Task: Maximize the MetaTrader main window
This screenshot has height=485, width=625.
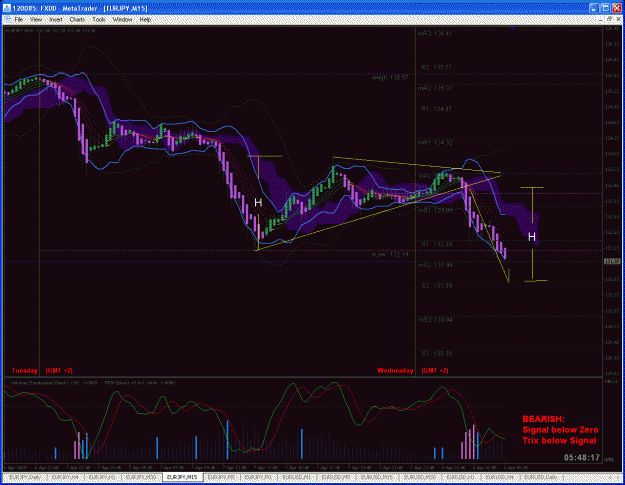Action: coord(606,8)
